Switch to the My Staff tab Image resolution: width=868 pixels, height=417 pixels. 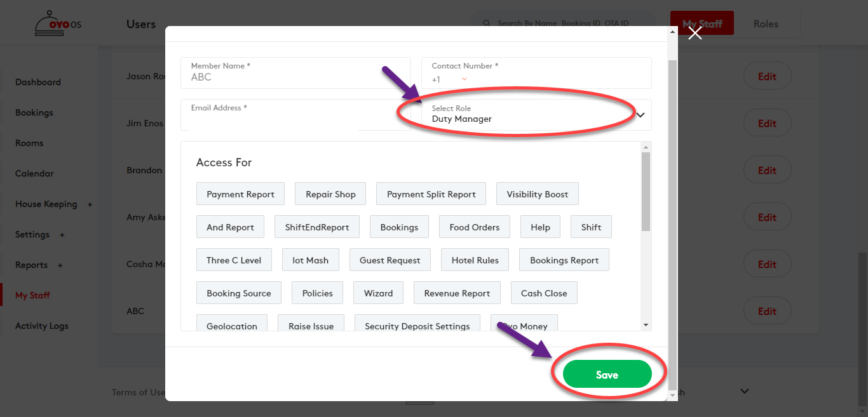702,23
